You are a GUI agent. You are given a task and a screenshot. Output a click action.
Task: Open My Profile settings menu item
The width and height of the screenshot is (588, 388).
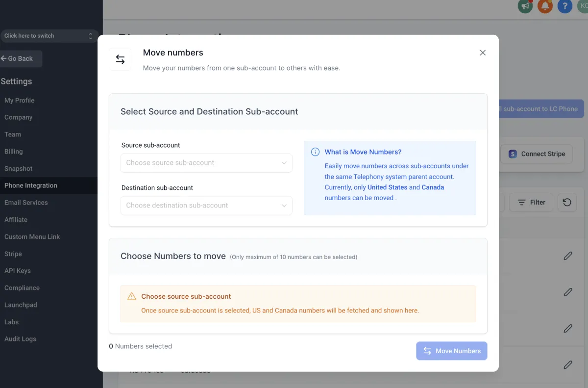tap(20, 100)
